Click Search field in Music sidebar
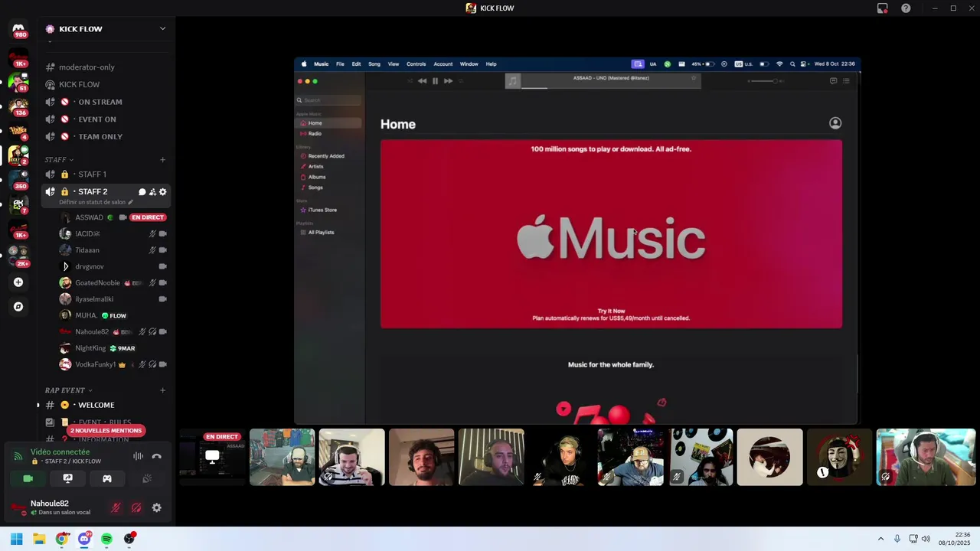This screenshot has height=551, width=980. [x=328, y=100]
